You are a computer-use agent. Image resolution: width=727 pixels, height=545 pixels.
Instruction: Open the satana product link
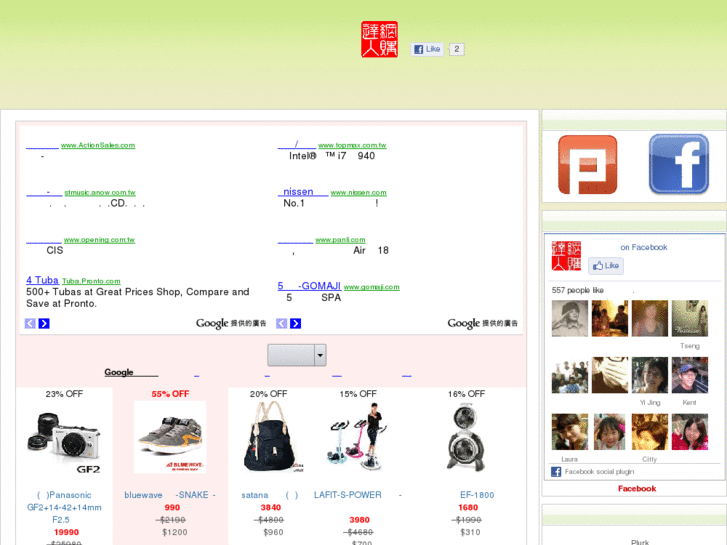[x=269, y=495]
